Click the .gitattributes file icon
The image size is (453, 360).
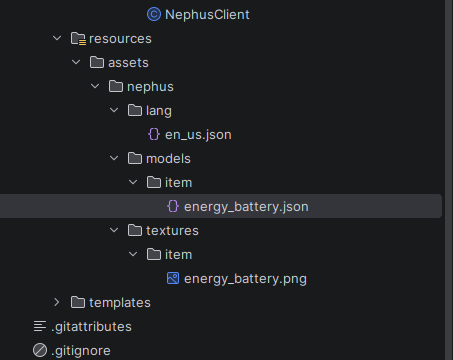click(40, 326)
